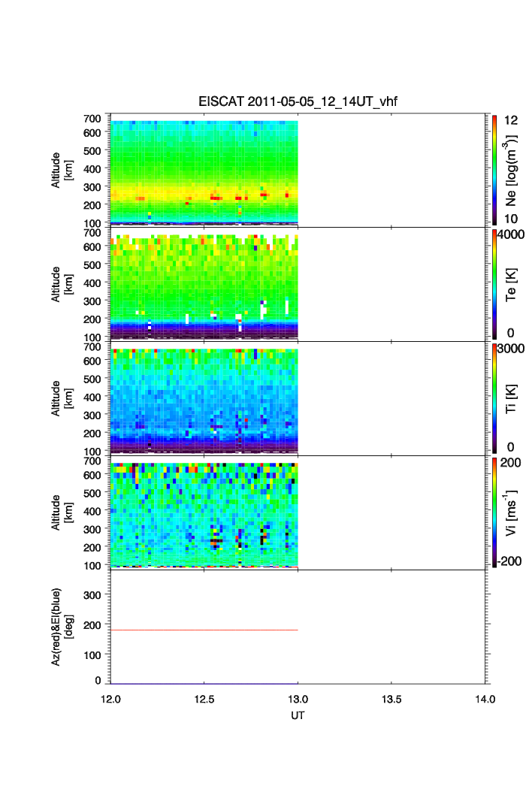Click the '3000' value on the Ti color bar
Image resolution: width=532 pixels, height=798 pixels.
[x=511, y=348]
